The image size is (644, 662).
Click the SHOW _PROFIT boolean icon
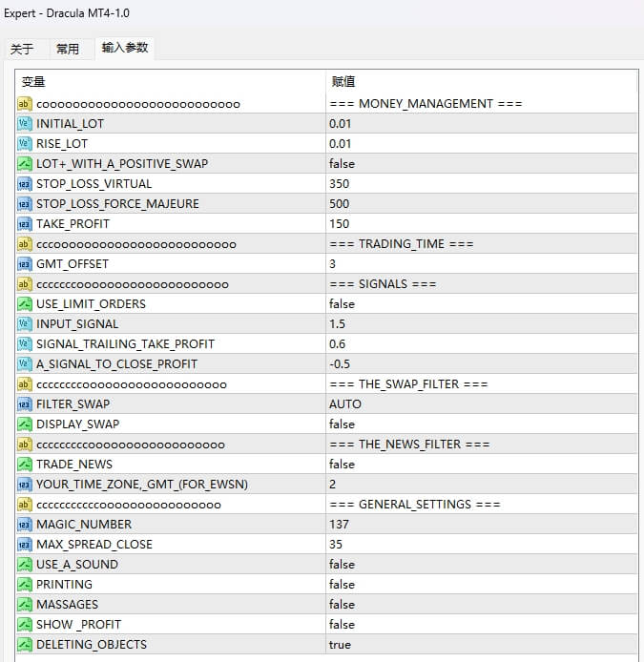point(25,625)
